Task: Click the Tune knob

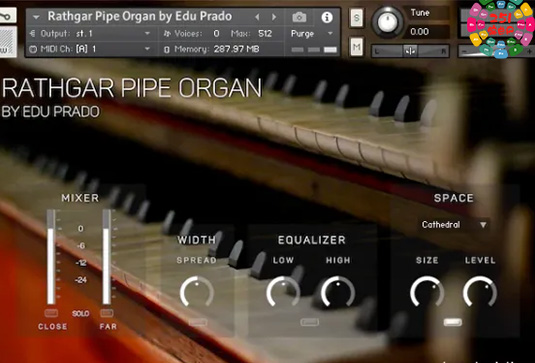Action: click(387, 22)
